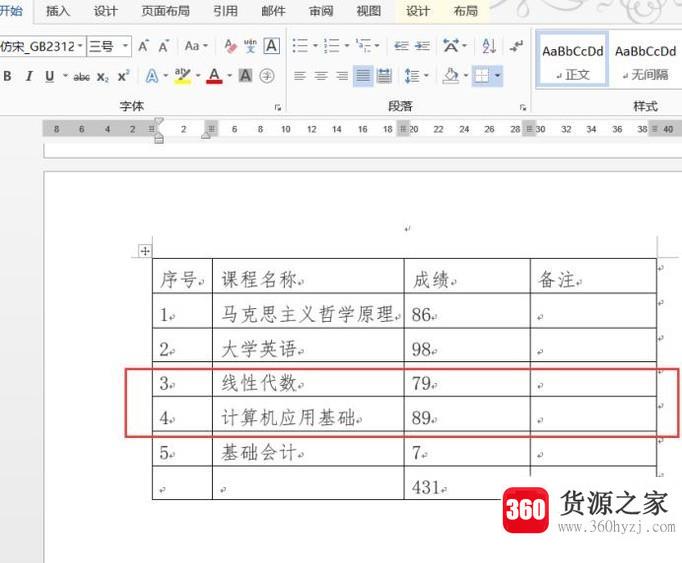Click the table move handle
Screen dimensions: 682x563
pyautogui.click(x=144, y=251)
